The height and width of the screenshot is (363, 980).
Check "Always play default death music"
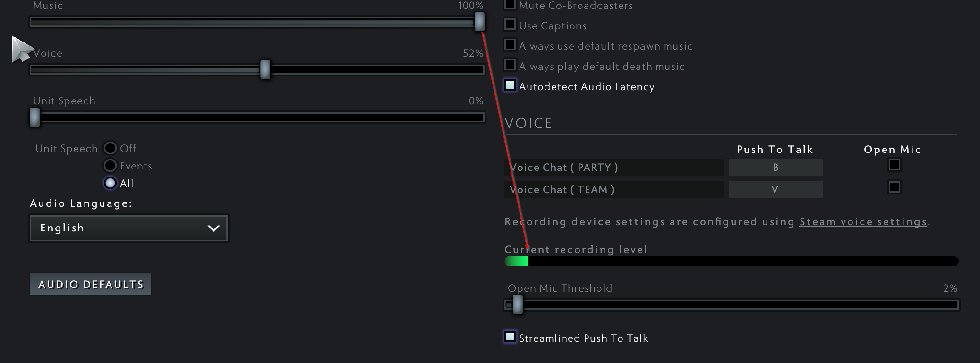click(510, 65)
